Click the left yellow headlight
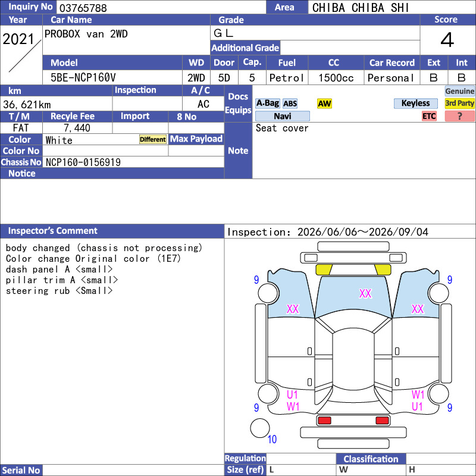Viewport: 476px width, 476px height. click(x=324, y=270)
